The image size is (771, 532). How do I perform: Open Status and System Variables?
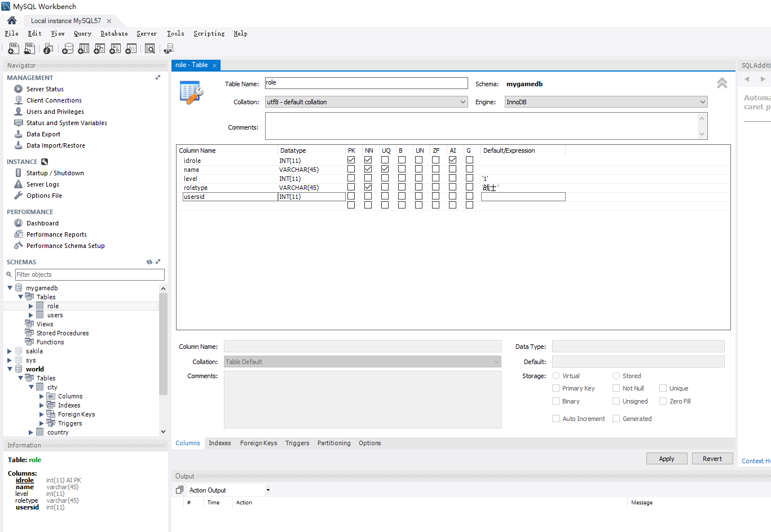point(66,123)
